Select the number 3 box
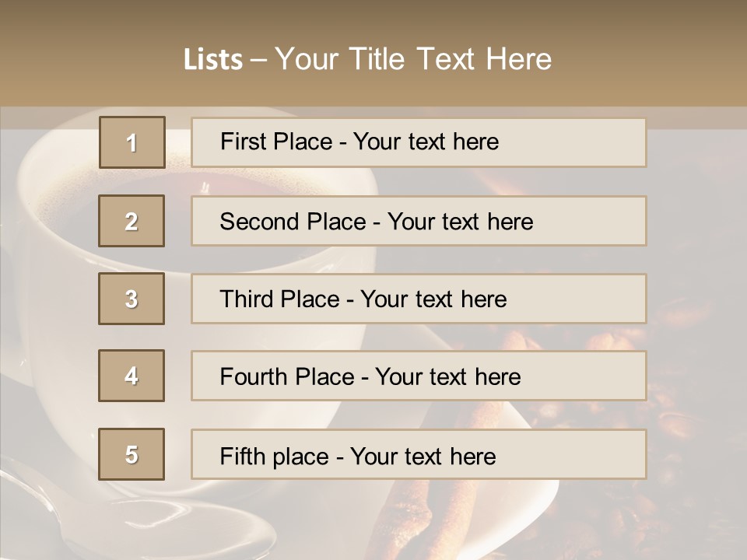747x560 pixels. [x=132, y=299]
